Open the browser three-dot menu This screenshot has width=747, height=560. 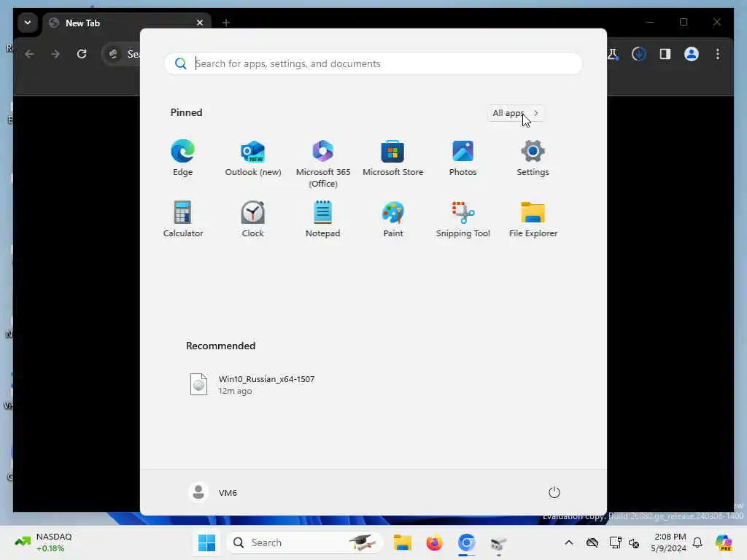pos(718,54)
